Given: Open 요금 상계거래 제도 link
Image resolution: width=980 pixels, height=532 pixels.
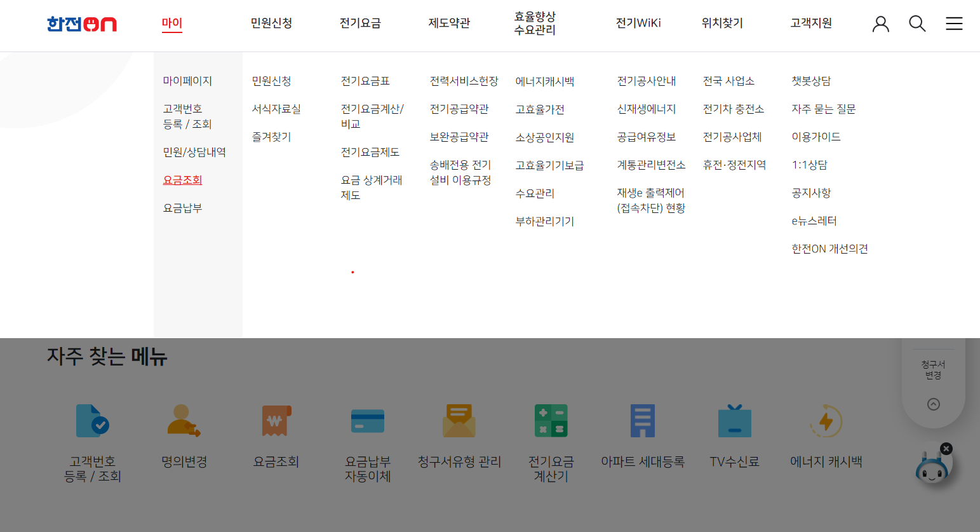Looking at the screenshot, I should point(372,188).
